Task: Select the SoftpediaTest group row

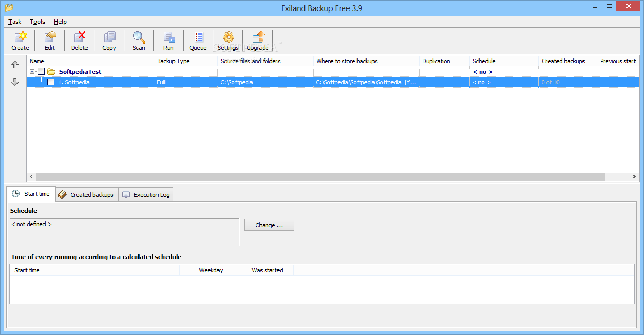Action: (x=333, y=72)
